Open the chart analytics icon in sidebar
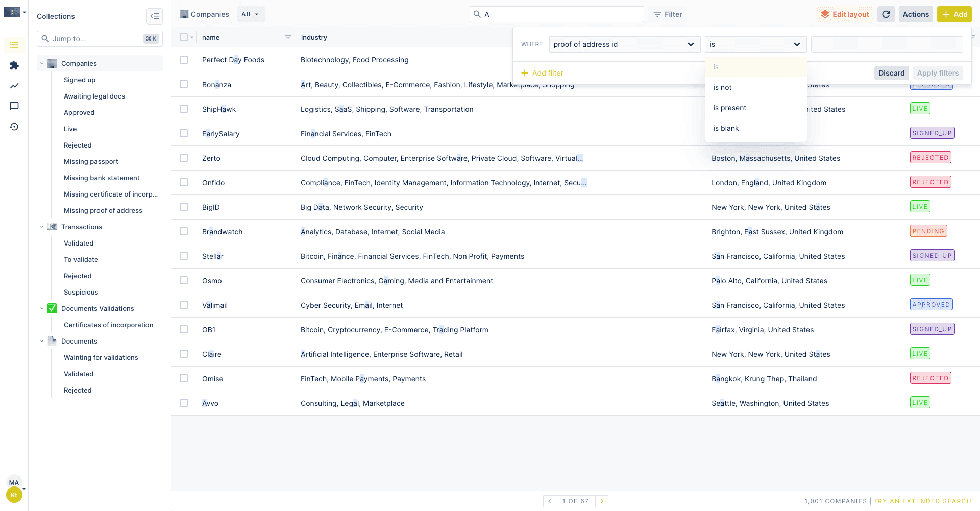Screen dimensions: 980x511 click(x=14, y=86)
